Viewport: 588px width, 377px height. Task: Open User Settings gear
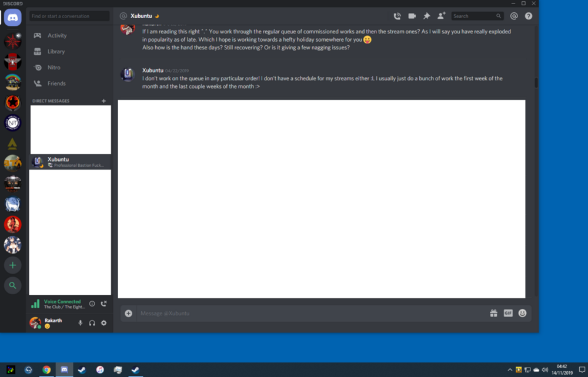pos(104,323)
